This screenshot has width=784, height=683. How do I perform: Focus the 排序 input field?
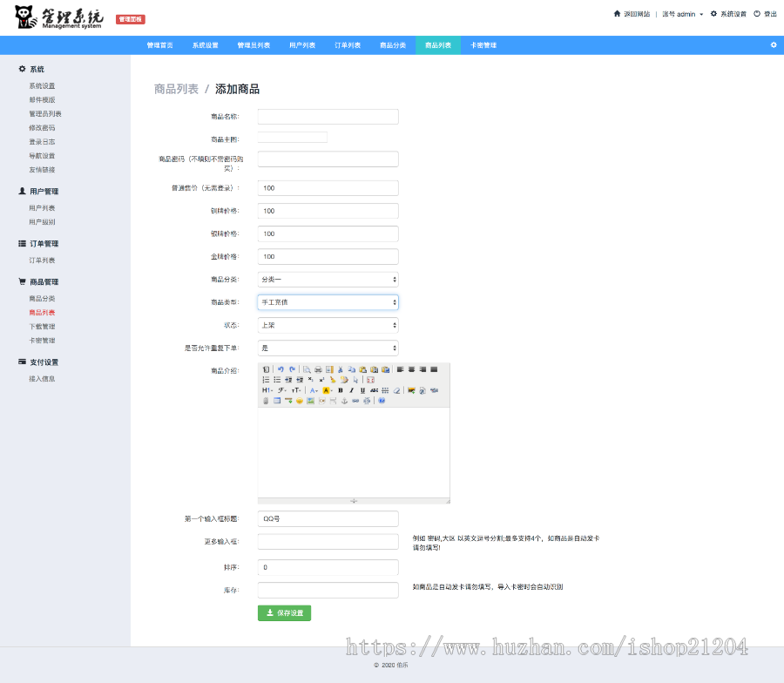328,567
